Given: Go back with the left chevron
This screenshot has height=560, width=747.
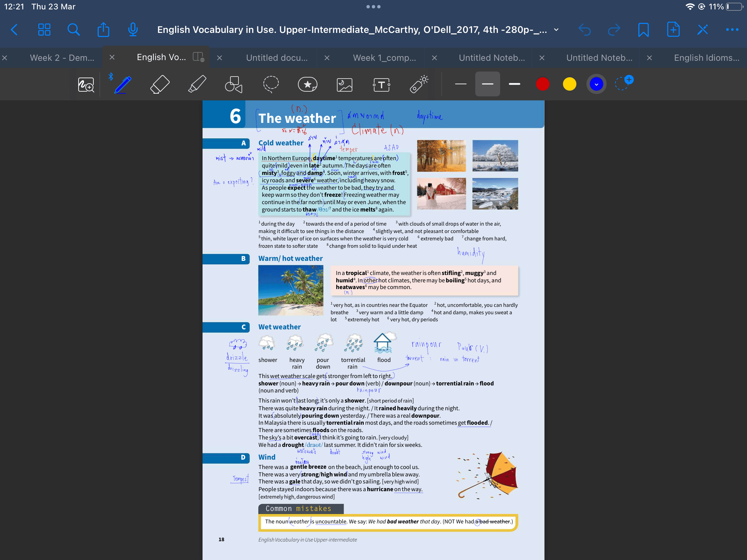Looking at the screenshot, I should tap(14, 30).
